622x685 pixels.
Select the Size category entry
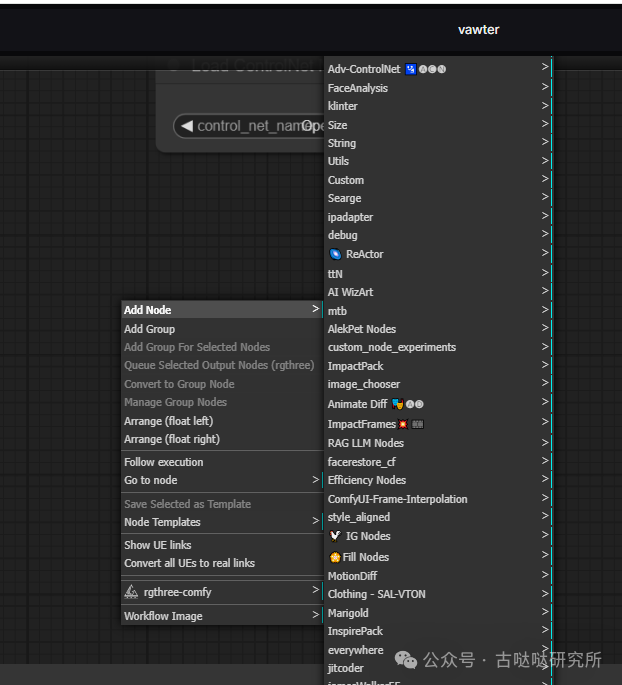[x=438, y=125]
